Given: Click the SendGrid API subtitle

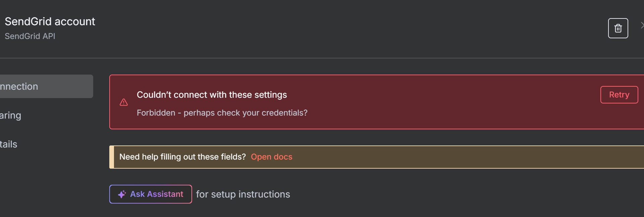Looking at the screenshot, I should pyautogui.click(x=30, y=36).
